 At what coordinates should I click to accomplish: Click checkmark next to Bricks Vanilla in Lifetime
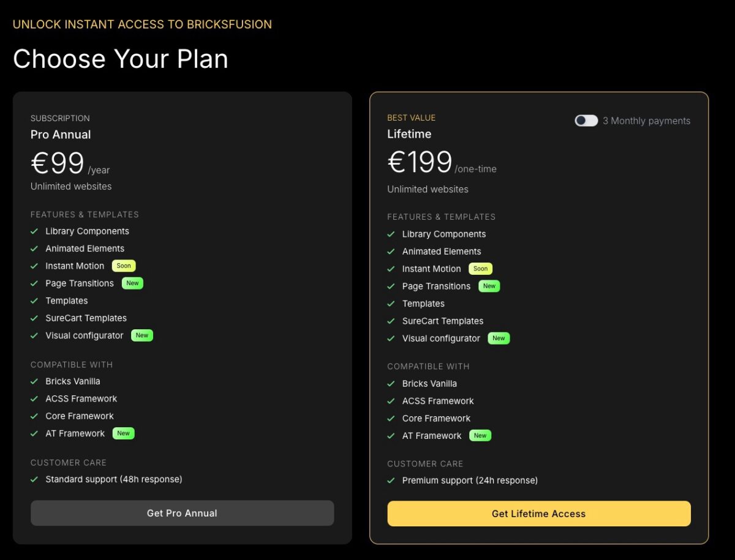coord(391,384)
